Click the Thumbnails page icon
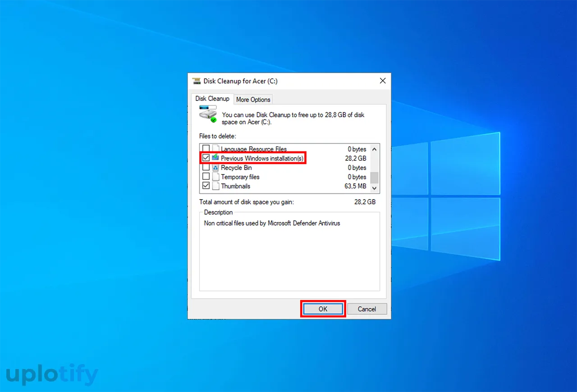 (215, 186)
